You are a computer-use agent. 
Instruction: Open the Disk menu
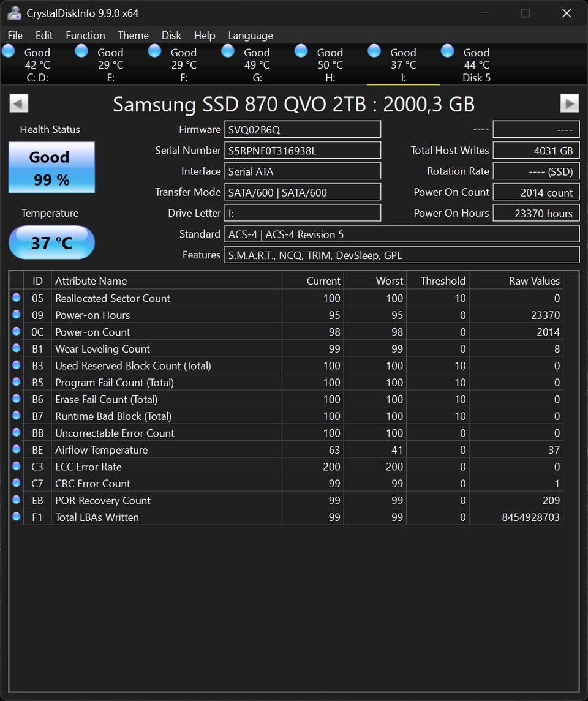[x=171, y=36]
